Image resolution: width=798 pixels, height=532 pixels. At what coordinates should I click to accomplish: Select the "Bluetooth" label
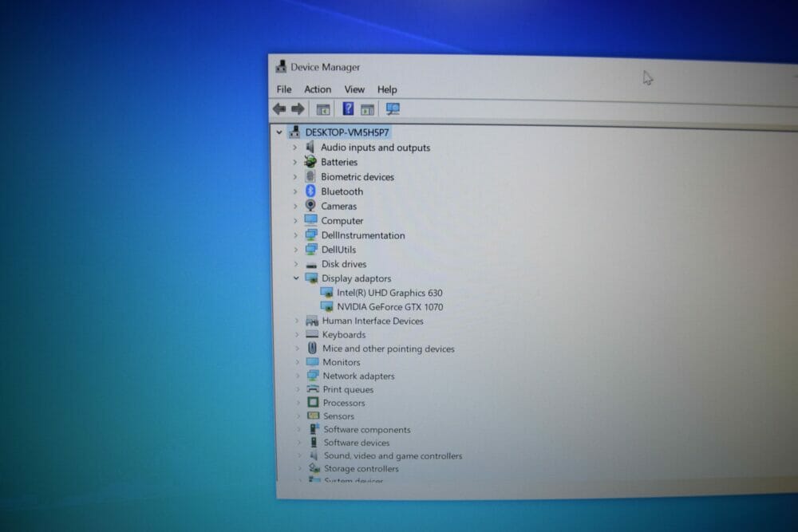click(342, 191)
